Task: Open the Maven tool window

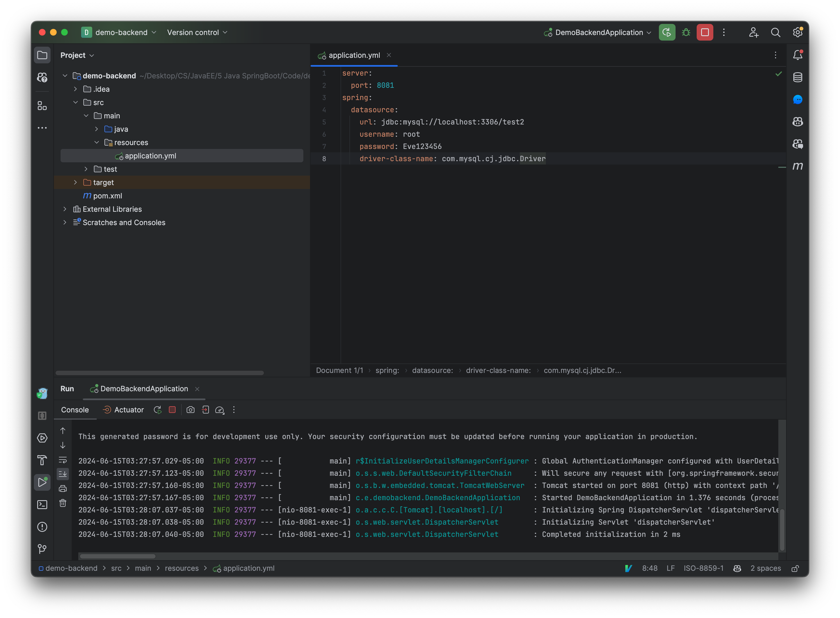Action: coord(798,167)
